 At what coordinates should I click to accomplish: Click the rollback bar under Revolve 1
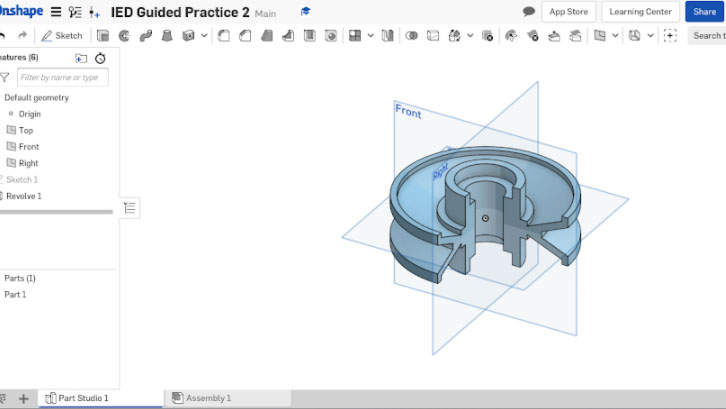point(56,212)
